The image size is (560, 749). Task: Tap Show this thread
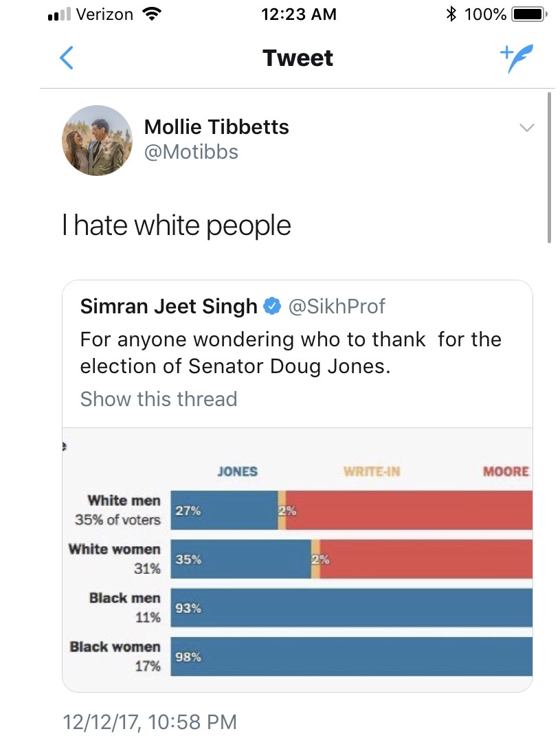coord(159,399)
